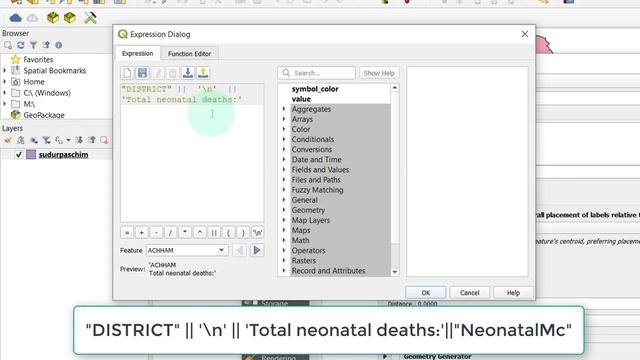Insert the plus operator
Viewport: 640px width, 360px height.
click(141, 233)
